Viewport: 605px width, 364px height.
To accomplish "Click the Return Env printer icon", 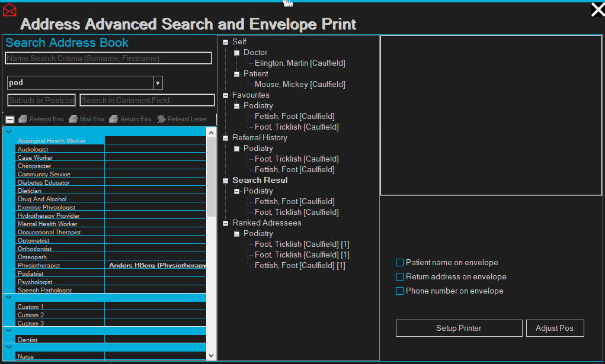I will (113, 119).
